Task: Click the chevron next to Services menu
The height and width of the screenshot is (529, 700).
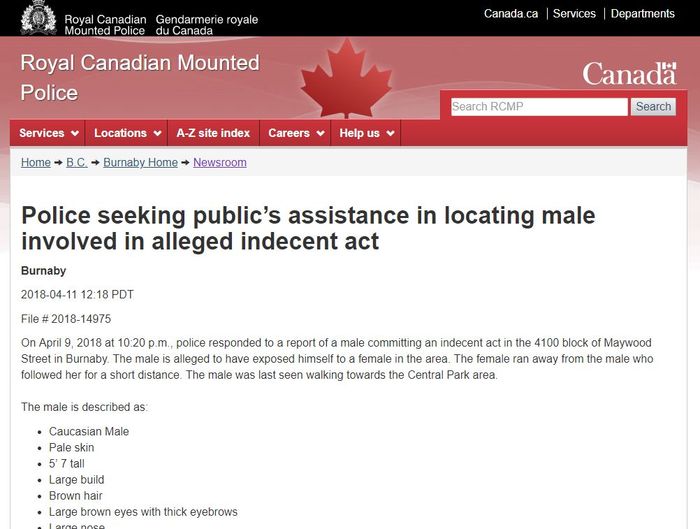Action: 75,133
